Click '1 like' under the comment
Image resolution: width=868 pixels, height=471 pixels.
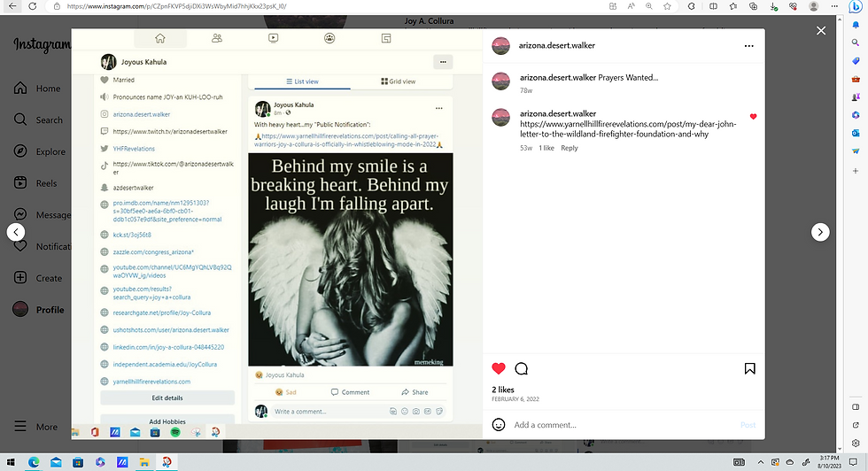(546, 148)
